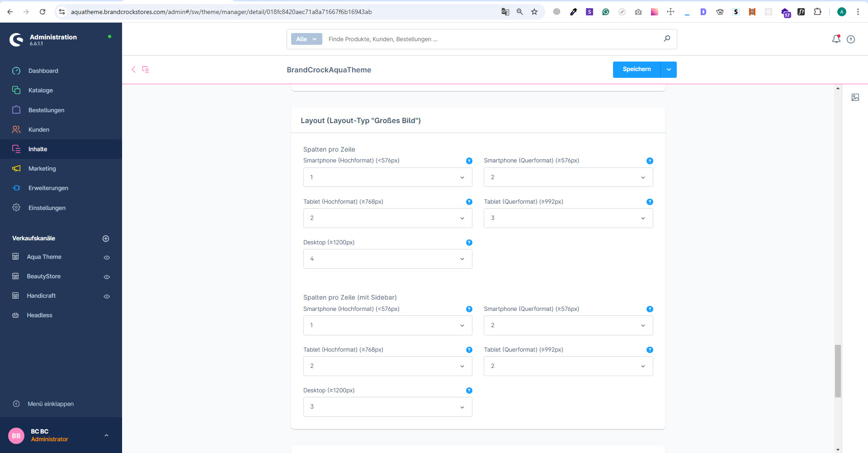Open the Alle search filter dropdown
Image resolution: width=868 pixels, height=453 pixels.
click(x=306, y=39)
